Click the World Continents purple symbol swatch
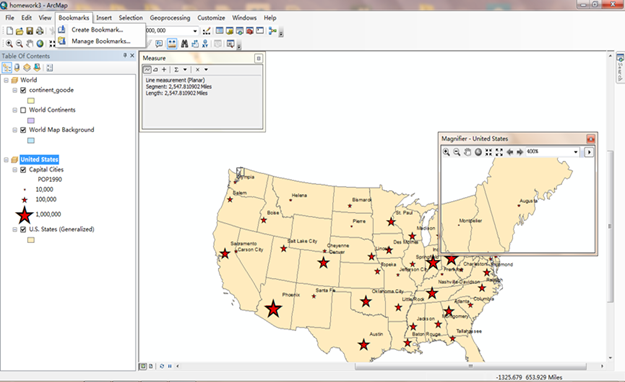The image size is (625, 382). 31,120
